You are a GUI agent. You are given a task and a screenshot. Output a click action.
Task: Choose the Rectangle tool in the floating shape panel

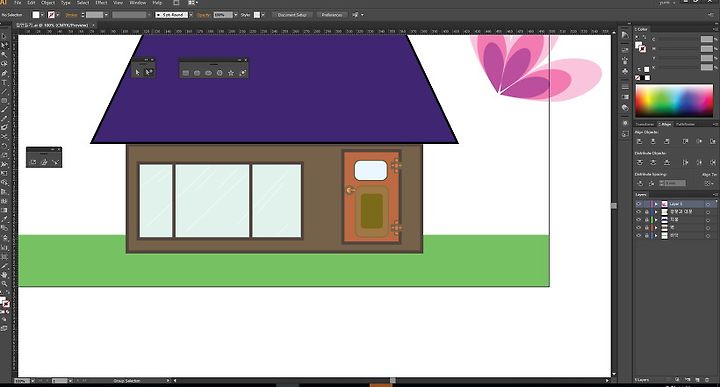point(186,73)
